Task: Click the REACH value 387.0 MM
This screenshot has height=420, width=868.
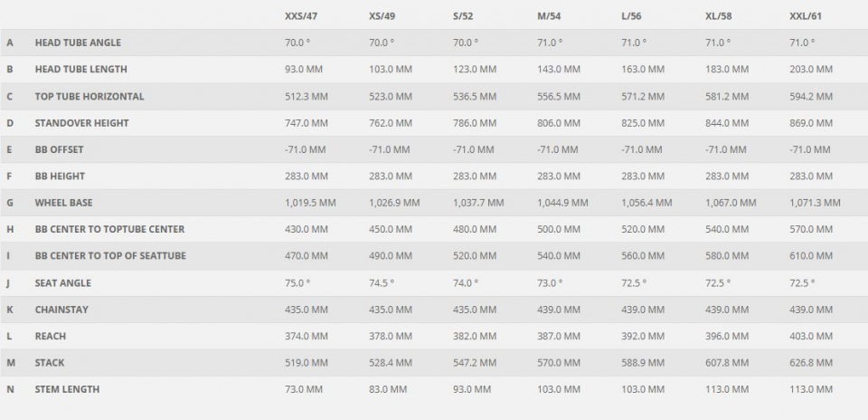Action: (559, 337)
